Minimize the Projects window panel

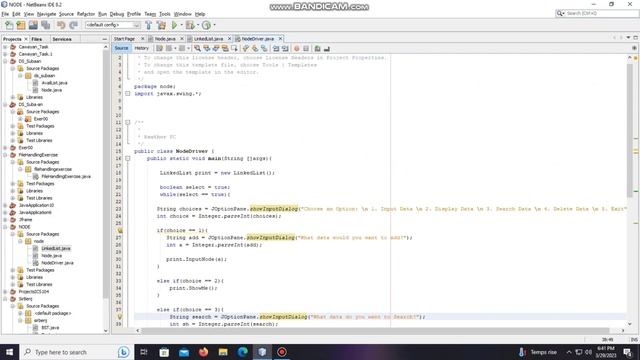[x=104, y=39]
